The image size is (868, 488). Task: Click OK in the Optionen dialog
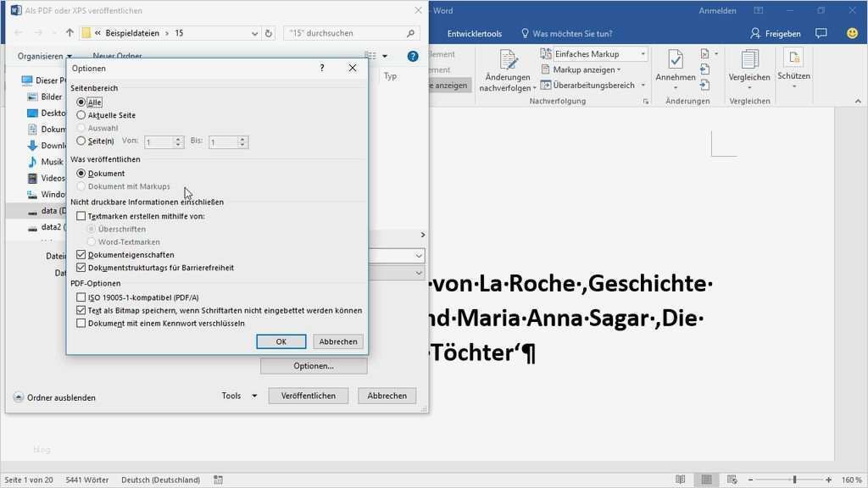coord(281,341)
